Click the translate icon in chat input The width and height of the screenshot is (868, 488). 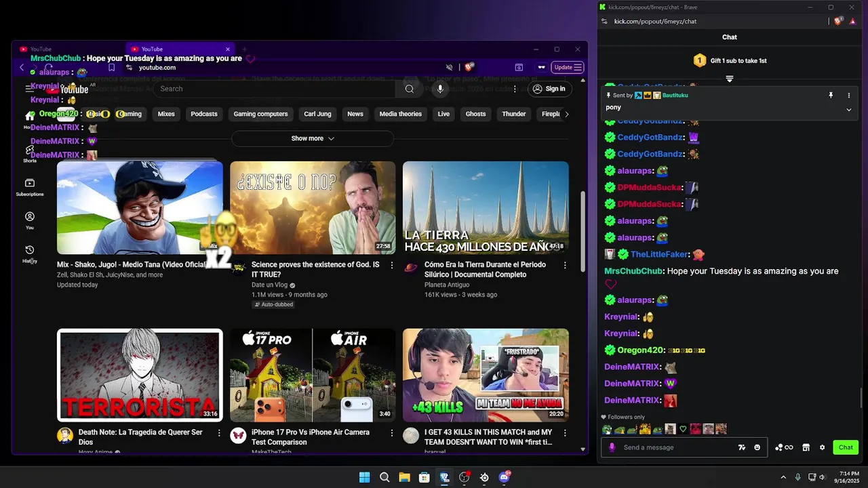(742, 447)
